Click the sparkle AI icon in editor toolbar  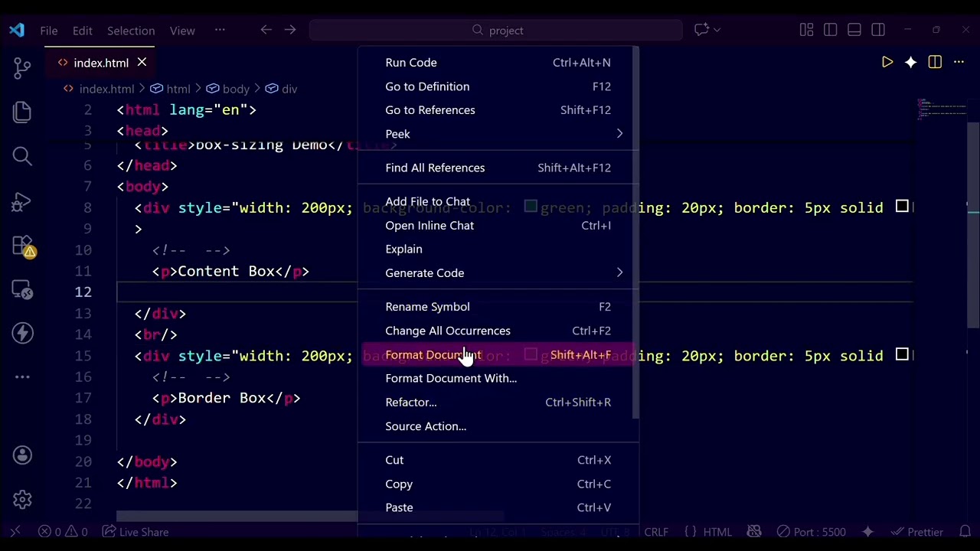910,62
